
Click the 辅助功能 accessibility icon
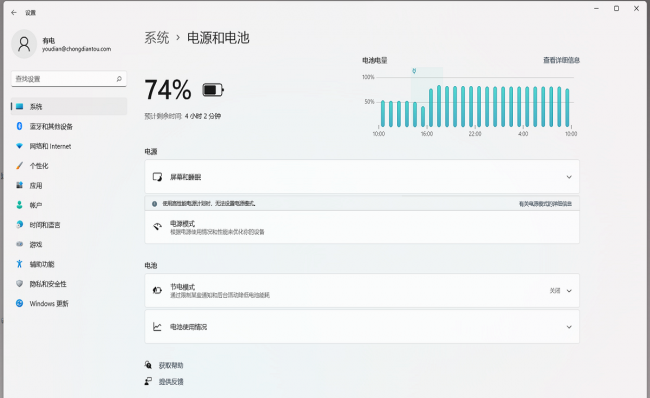tap(19, 264)
